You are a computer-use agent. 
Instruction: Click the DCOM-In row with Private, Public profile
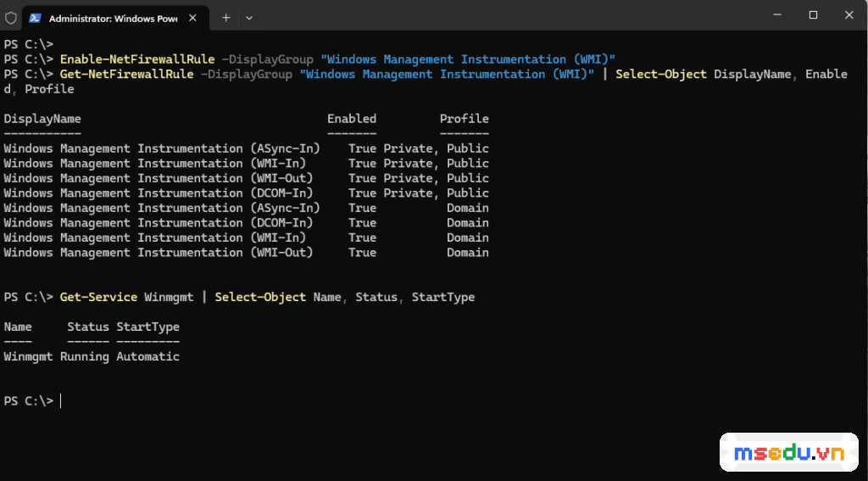(247, 193)
